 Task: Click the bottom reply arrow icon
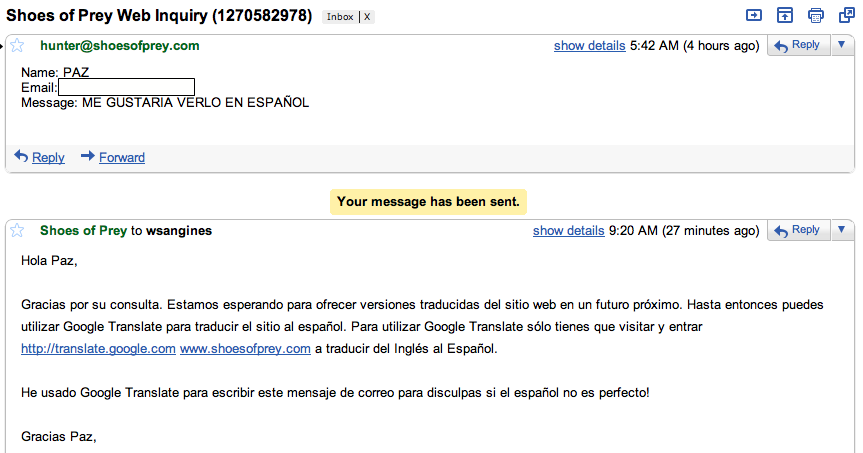(21, 156)
